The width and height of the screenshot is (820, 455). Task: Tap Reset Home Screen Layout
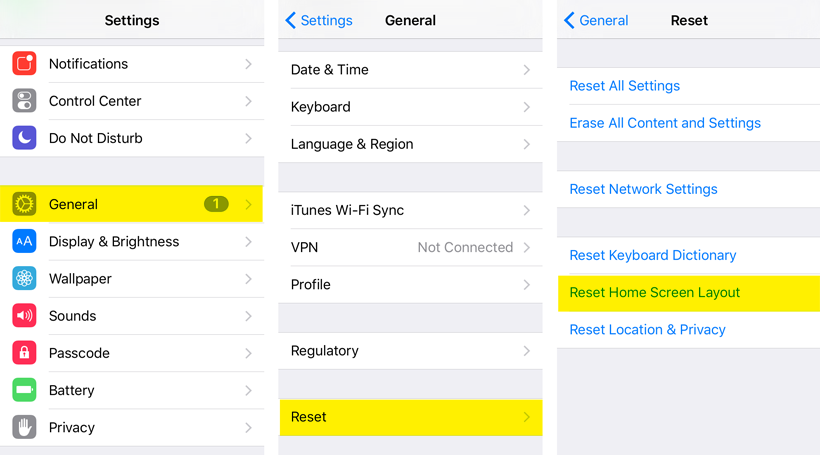[x=655, y=293]
